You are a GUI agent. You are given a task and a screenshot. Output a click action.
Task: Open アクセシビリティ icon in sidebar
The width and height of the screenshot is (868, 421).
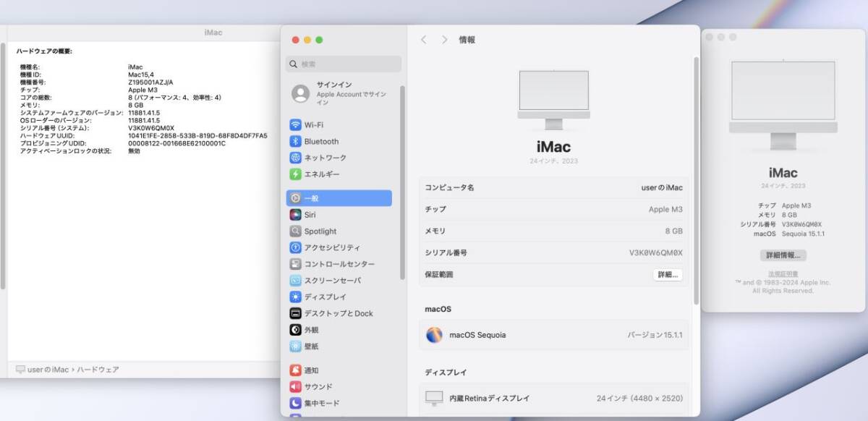[295, 247]
